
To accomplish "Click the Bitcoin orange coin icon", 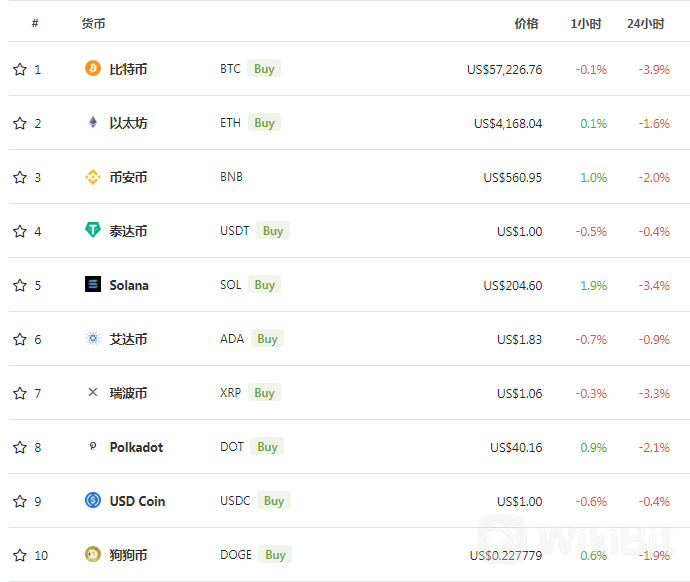I will tap(93, 68).
